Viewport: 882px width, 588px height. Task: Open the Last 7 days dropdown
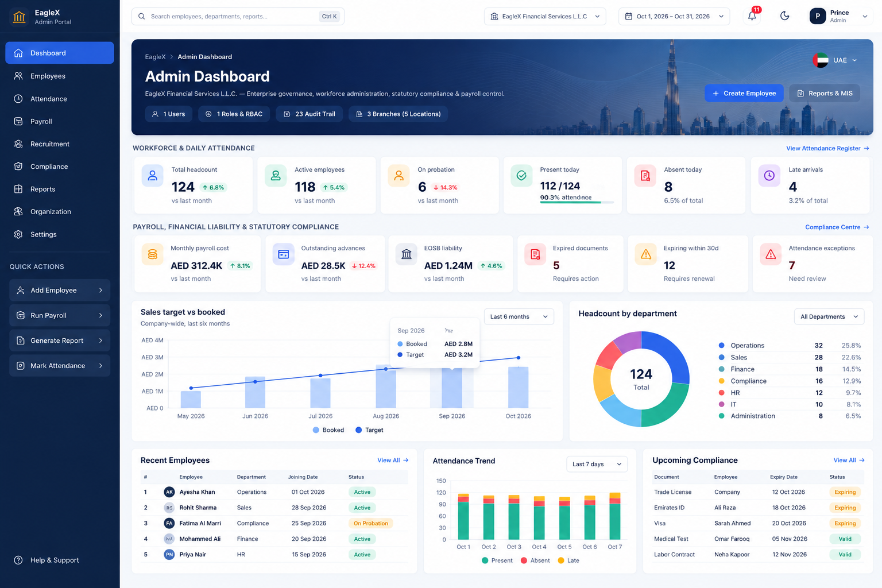coord(597,464)
